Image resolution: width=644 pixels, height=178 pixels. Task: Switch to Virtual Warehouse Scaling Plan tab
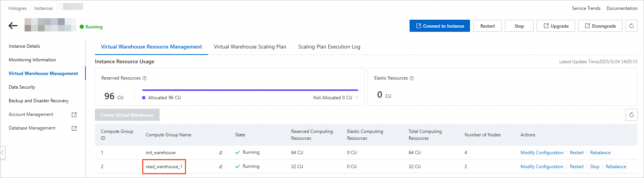(x=250, y=47)
